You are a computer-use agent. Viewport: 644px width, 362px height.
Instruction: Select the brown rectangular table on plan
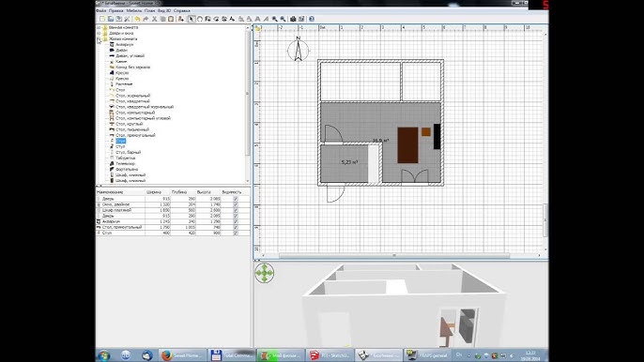(407, 145)
